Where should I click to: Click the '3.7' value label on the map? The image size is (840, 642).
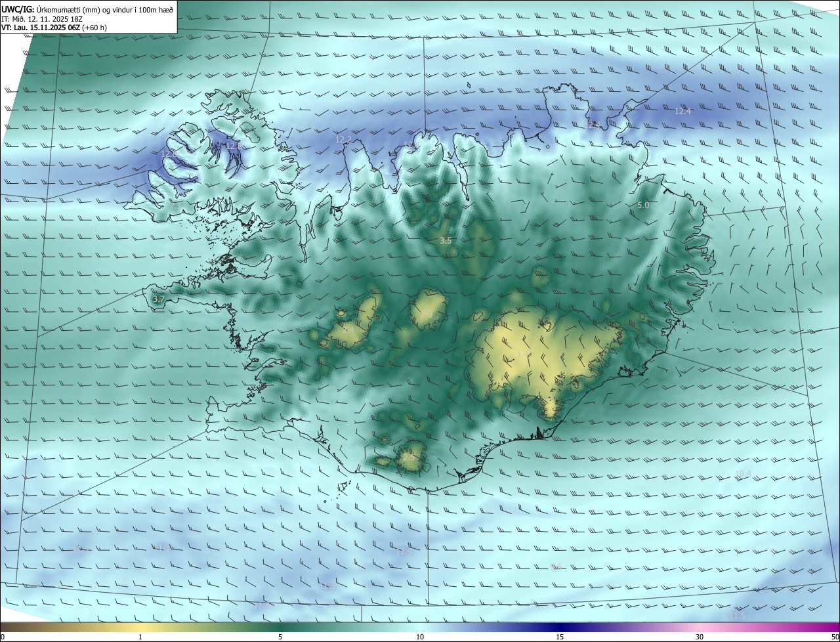coord(158,299)
